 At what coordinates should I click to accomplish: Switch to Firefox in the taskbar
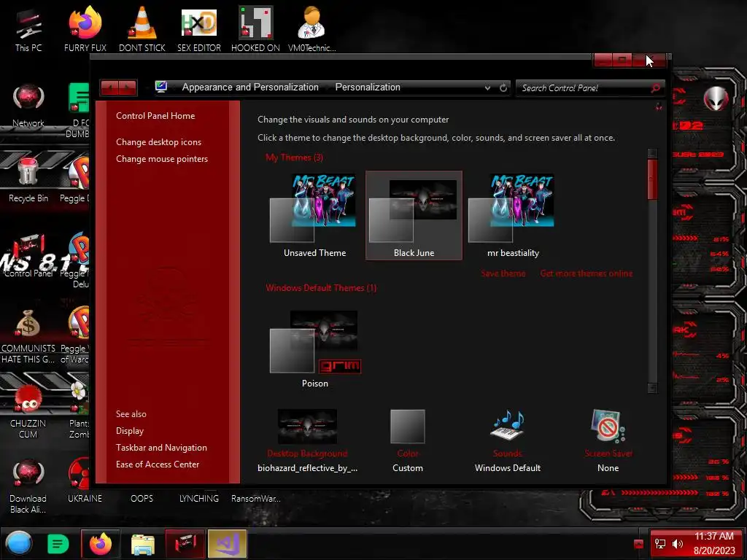click(100, 543)
